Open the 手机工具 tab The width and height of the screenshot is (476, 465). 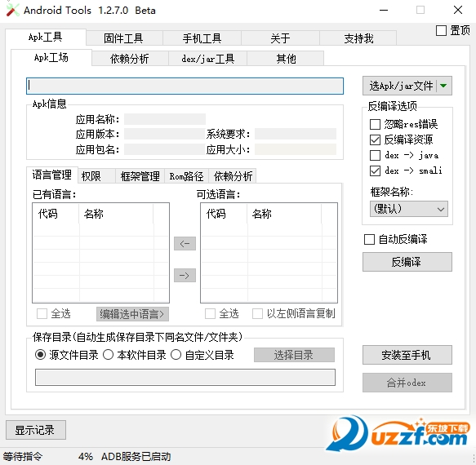point(202,38)
